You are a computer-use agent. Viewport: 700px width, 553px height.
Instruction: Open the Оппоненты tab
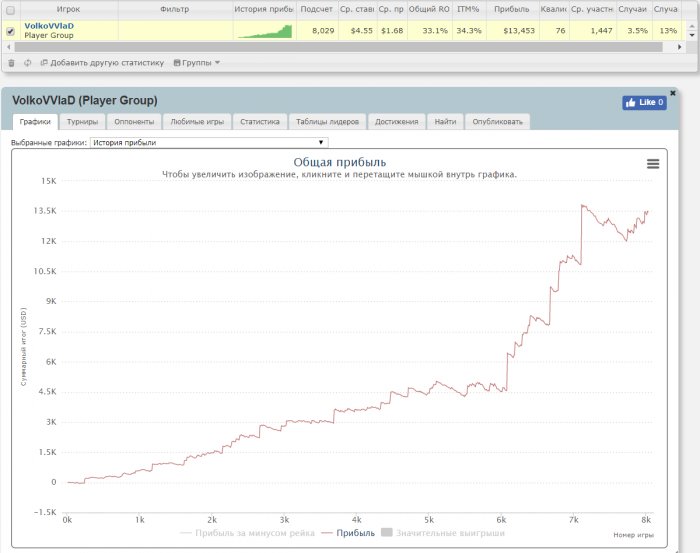pyautogui.click(x=134, y=121)
